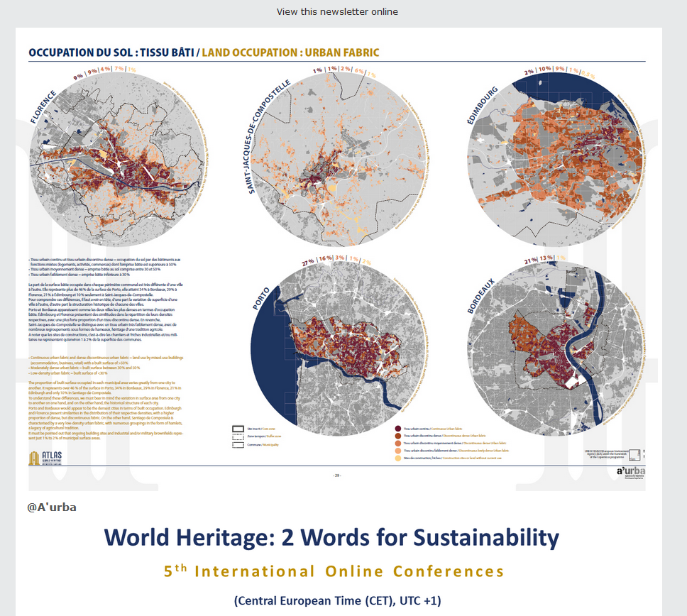Screen dimensions: 687x616
Task: Click the Continuous Urban fabric color dot
Action: pyautogui.click(x=397, y=429)
